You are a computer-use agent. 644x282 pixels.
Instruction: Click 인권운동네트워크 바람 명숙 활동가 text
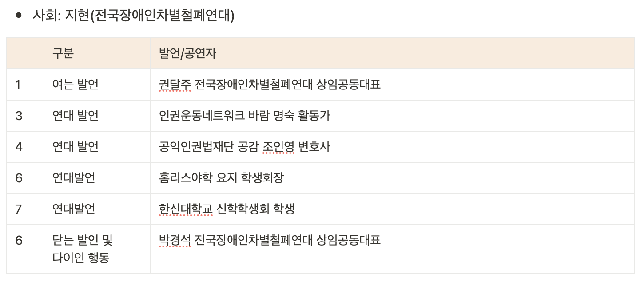[x=244, y=116]
